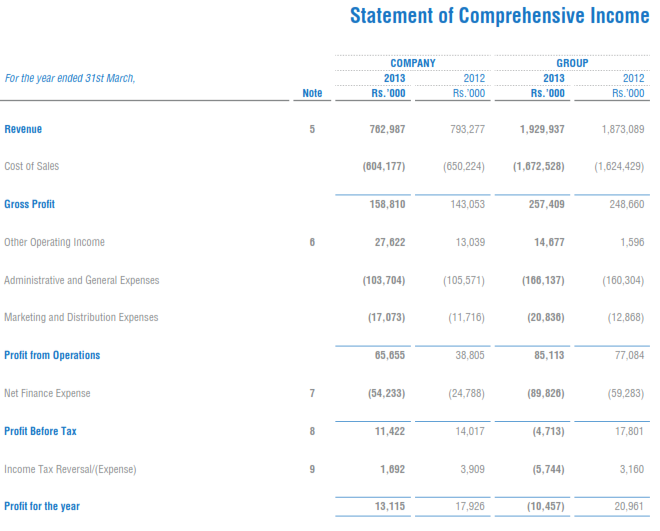The height and width of the screenshot is (531, 660).
Task: Click Group 2013 Gross Profit value 257,409
Action: pos(547,204)
